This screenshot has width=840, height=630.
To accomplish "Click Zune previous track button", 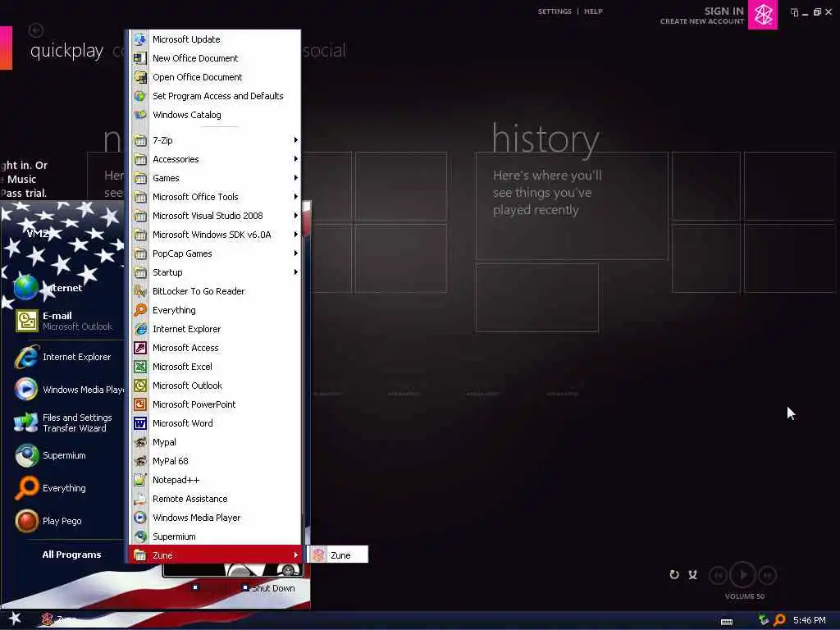I will point(718,575).
